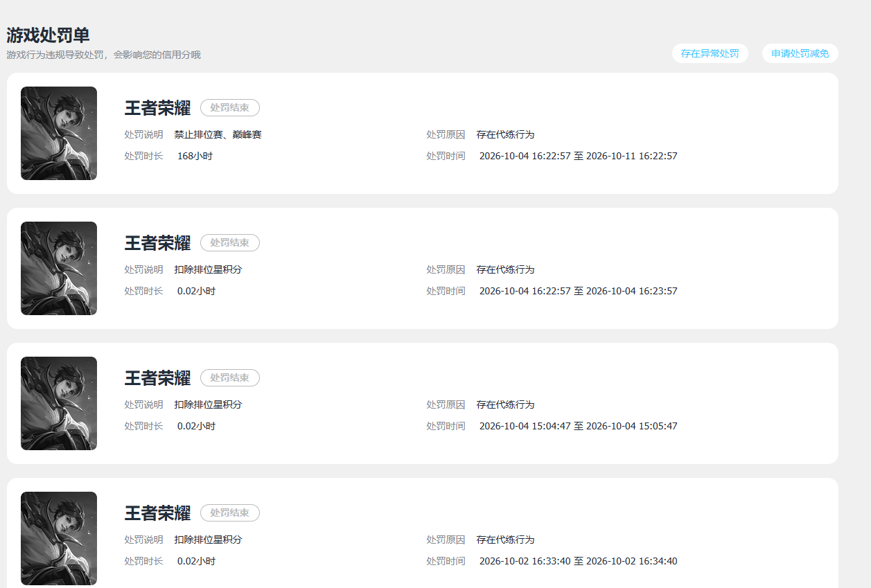The height and width of the screenshot is (588, 871).
Task: Click hero thumbnail in 168小时 penalty card
Action: (x=59, y=133)
